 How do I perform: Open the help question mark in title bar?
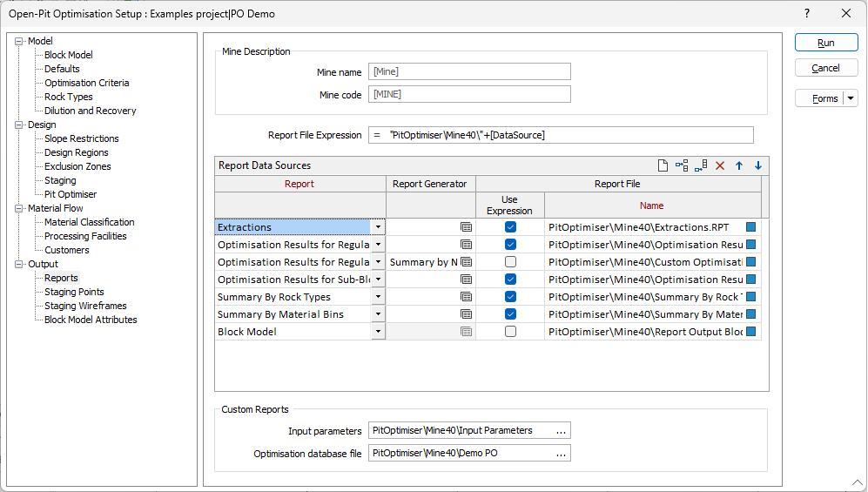tap(807, 13)
